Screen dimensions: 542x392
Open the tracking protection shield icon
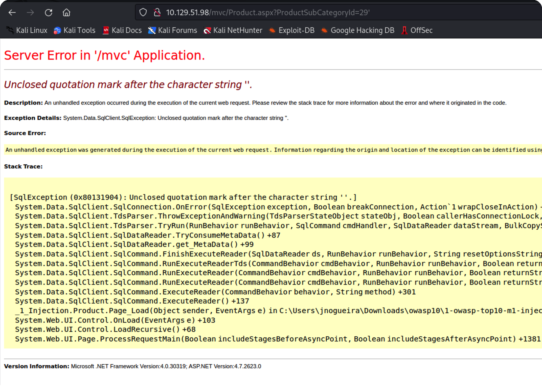[143, 12]
